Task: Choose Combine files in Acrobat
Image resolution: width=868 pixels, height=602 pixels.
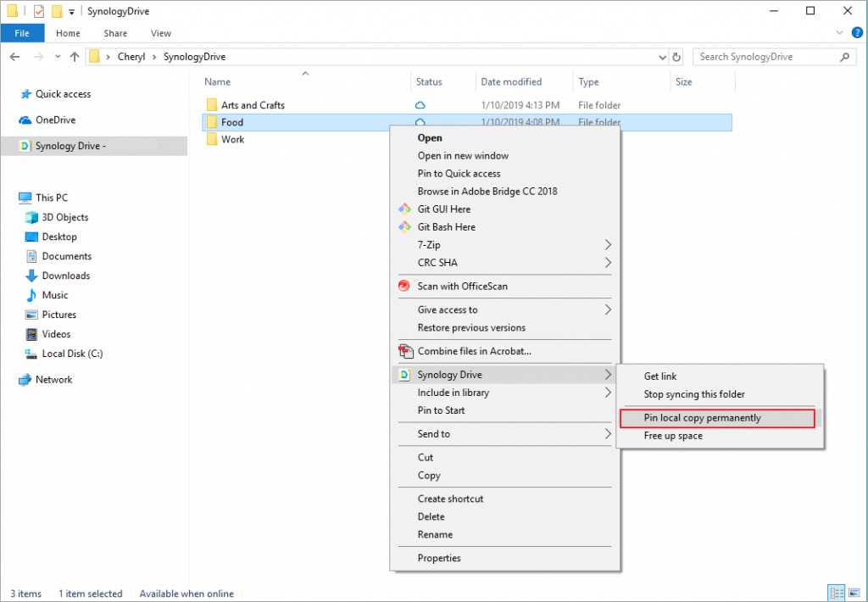Action: [475, 351]
